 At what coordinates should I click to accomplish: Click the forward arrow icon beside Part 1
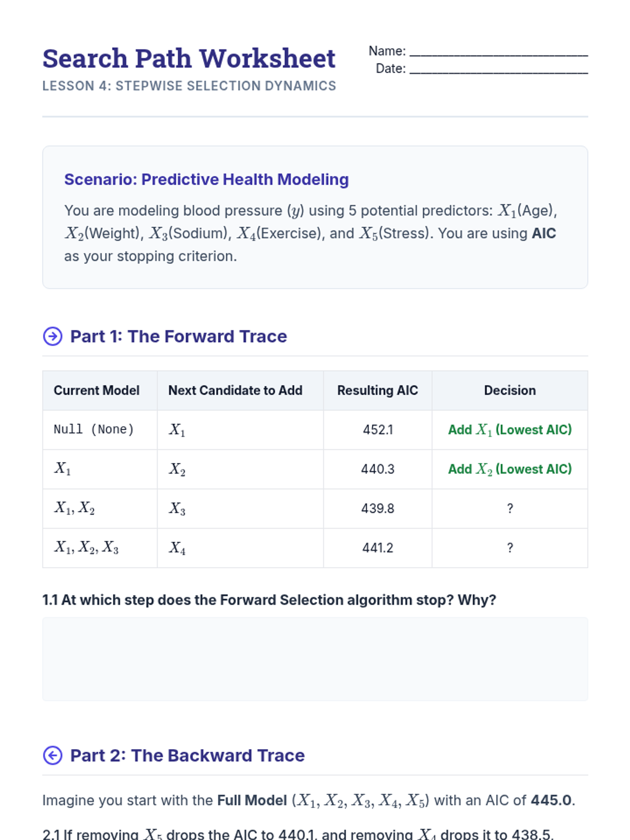[x=52, y=336]
